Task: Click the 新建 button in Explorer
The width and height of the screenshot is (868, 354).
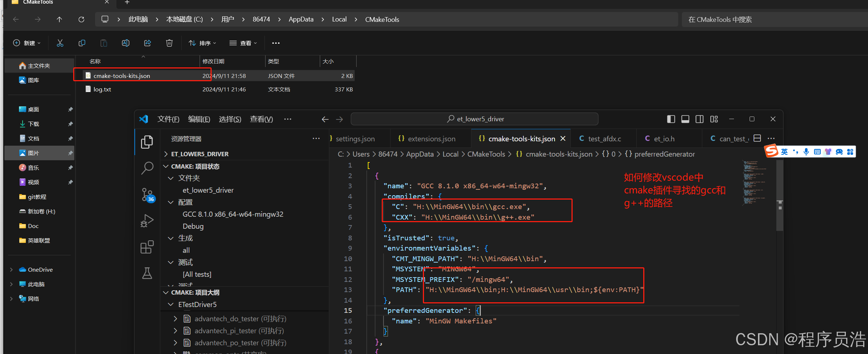Action: pyautogui.click(x=26, y=43)
